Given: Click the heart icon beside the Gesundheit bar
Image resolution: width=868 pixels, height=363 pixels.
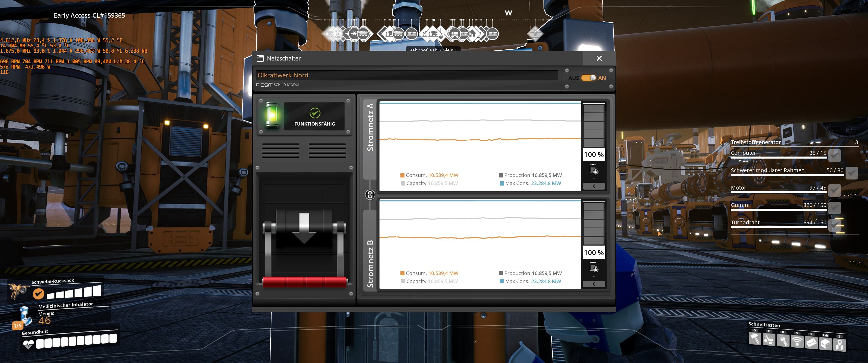Looking at the screenshot, I should [x=28, y=345].
